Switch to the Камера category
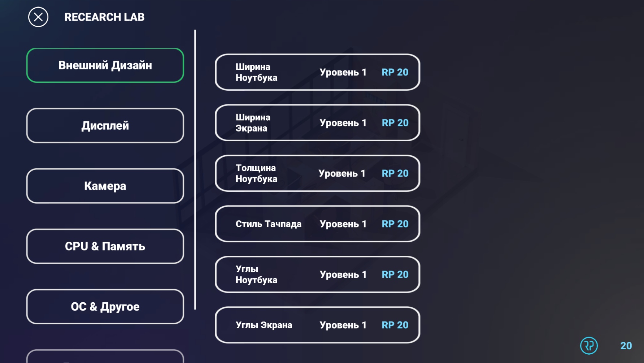644x363 pixels. (105, 186)
